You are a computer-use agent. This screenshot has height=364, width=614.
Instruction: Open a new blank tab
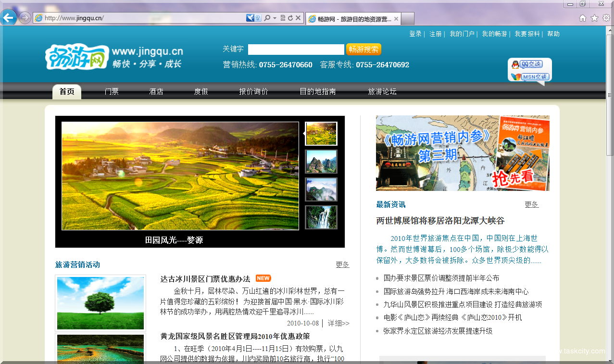click(407, 19)
